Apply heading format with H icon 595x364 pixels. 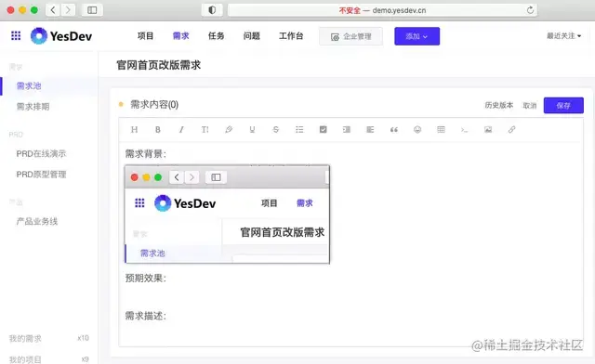(134, 130)
